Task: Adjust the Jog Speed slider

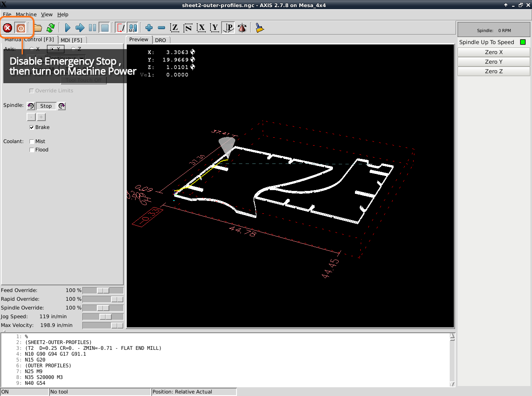Action: point(103,317)
